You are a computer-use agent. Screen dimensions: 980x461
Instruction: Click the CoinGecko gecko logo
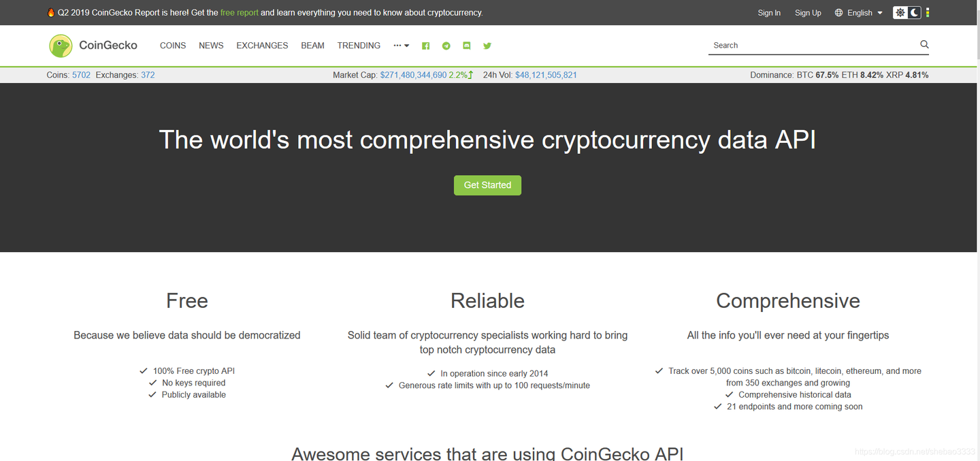pos(61,46)
